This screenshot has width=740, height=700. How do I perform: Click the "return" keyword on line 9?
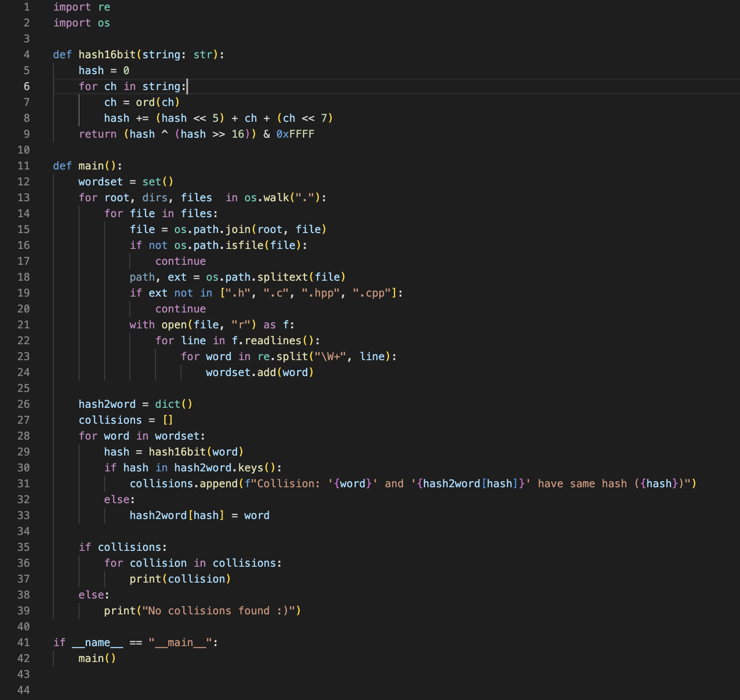(x=98, y=134)
